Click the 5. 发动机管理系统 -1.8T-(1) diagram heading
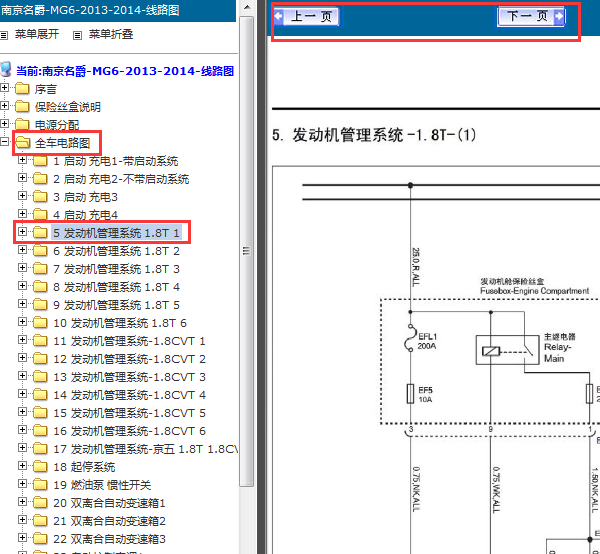The height and width of the screenshot is (554, 600). point(374,135)
